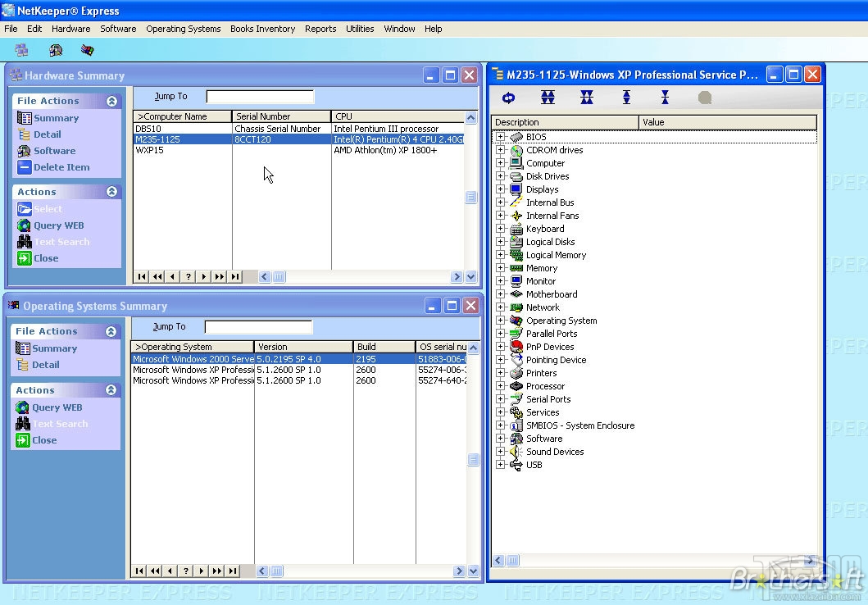Click the Close button in Operating Systems Summary
The width and height of the screenshot is (868, 605).
coord(469,306)
